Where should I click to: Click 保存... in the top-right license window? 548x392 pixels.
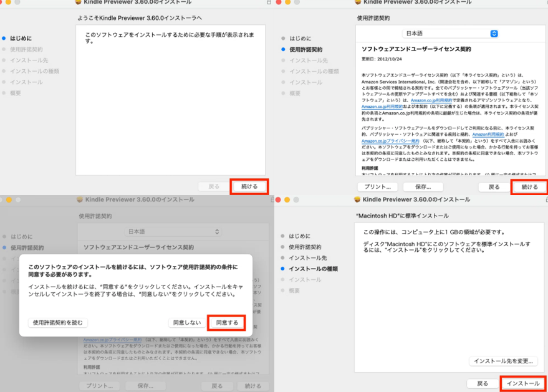(x=423, y=187)
